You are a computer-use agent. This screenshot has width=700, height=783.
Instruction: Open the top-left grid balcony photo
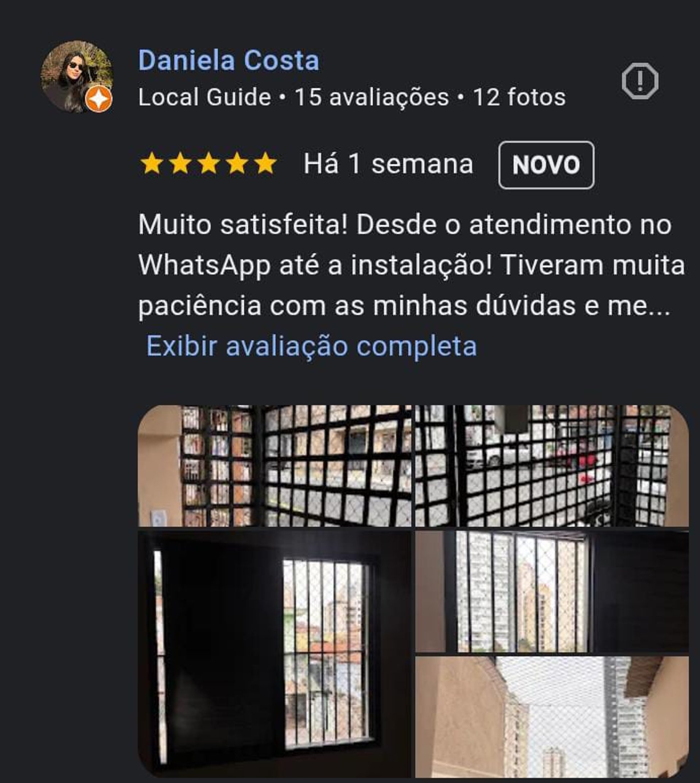pos(274,466)
